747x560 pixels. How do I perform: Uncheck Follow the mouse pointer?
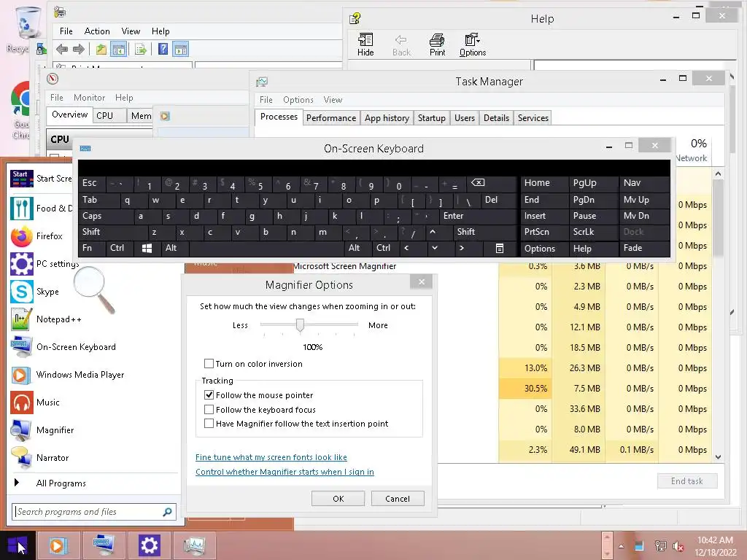209,394
